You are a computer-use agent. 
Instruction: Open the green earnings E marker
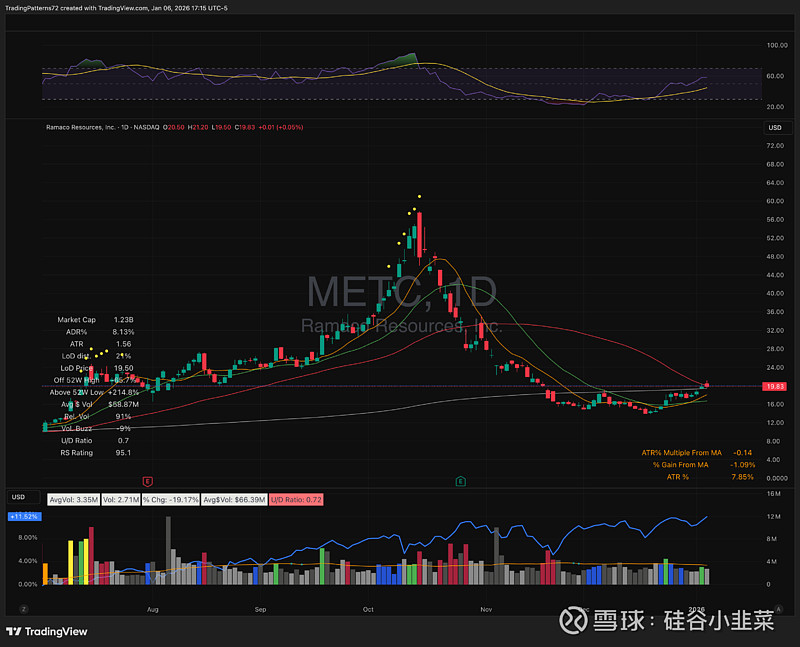point(460,481)
